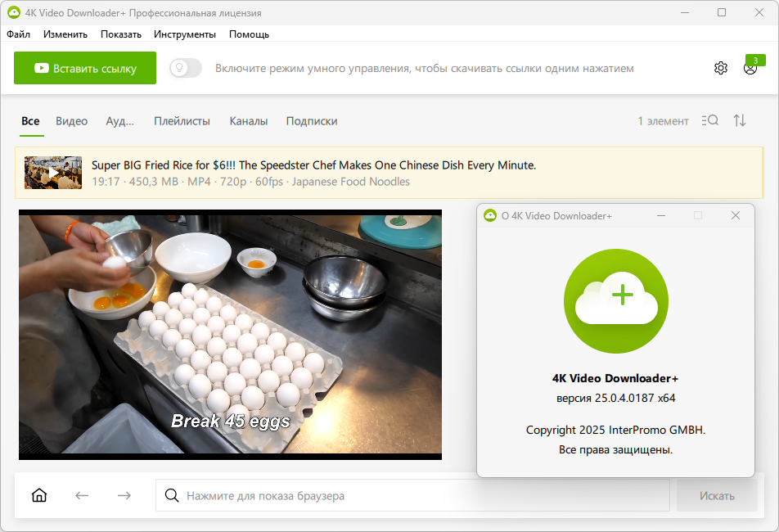The width and height of the screenshot is (779, 532).
Task: Click the Copyright 2025 InterPromo GMBH text
Action: coord(615,430)
